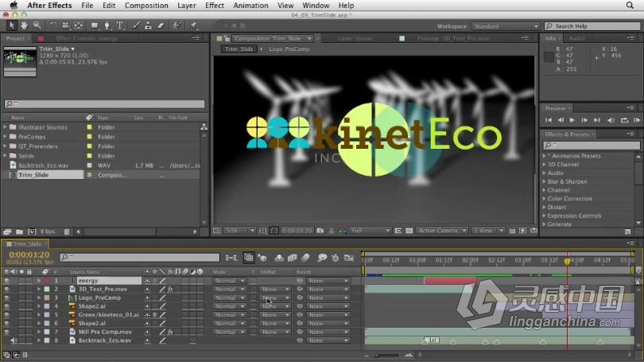Hide the Logo_PreComp layer

pyautogui.click(x=6, y=298)
